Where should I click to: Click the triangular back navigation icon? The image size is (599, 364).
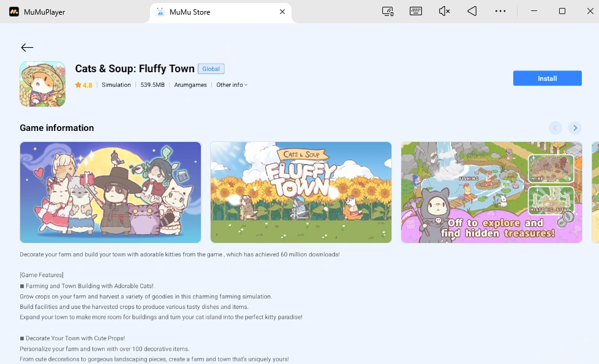click(x=472, y=11)
